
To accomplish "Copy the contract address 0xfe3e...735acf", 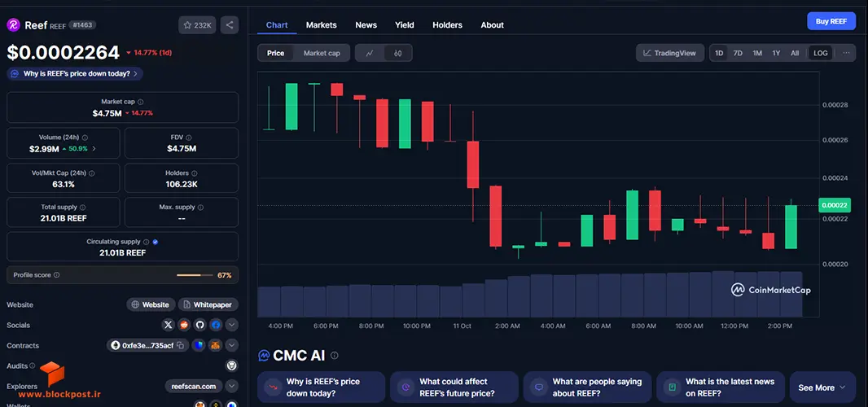I will pyautogui.click(x=180, y=345).
